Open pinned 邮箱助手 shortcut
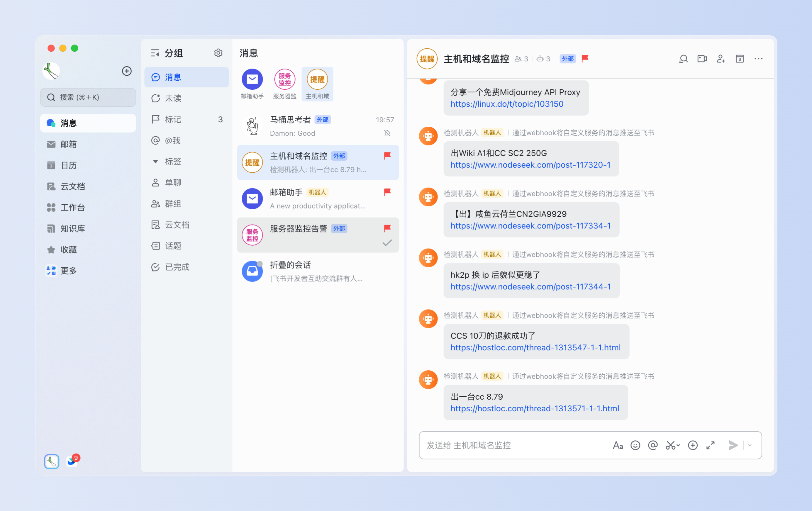This screenshot has width=812, height=511. click(252, 84)
